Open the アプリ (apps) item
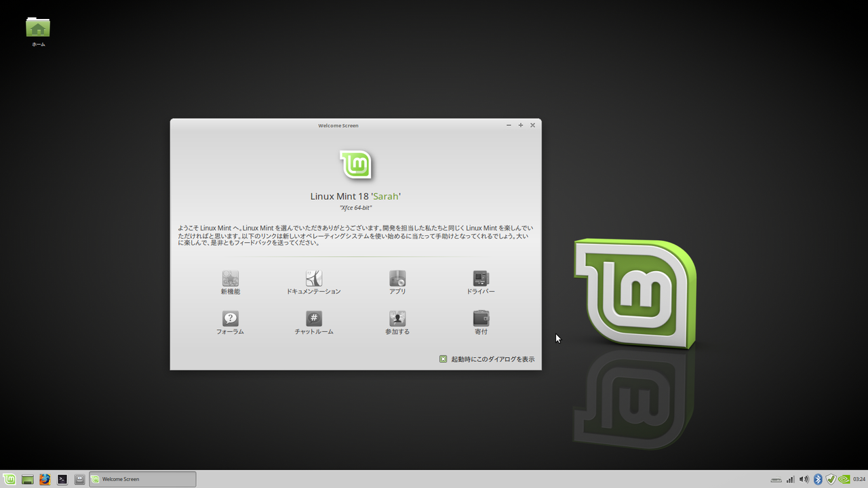The image size is (868, 488). 397,283
